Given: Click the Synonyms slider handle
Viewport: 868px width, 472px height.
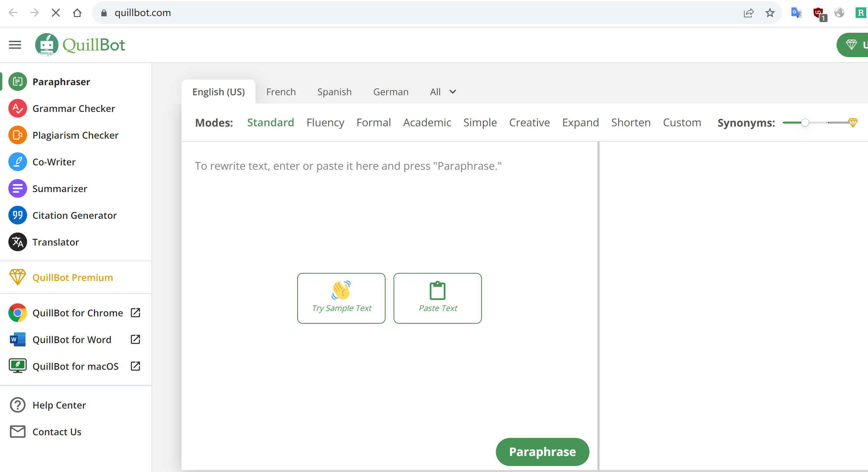Looking at the screenshot, I should (805, 123).
